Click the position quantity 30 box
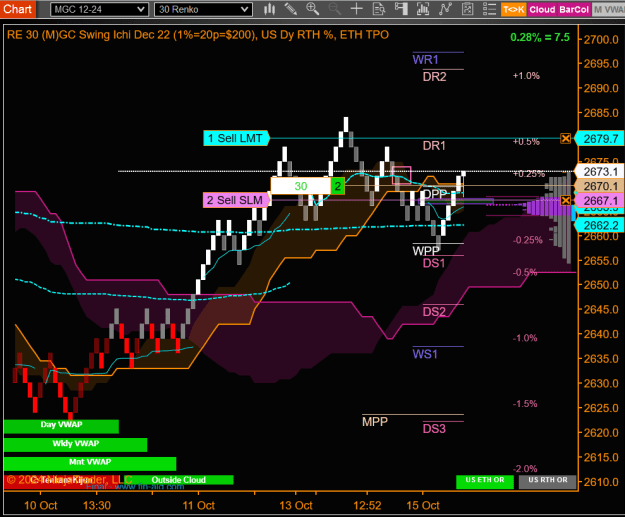The image size is (625, 517). click(x=301, y=186)
